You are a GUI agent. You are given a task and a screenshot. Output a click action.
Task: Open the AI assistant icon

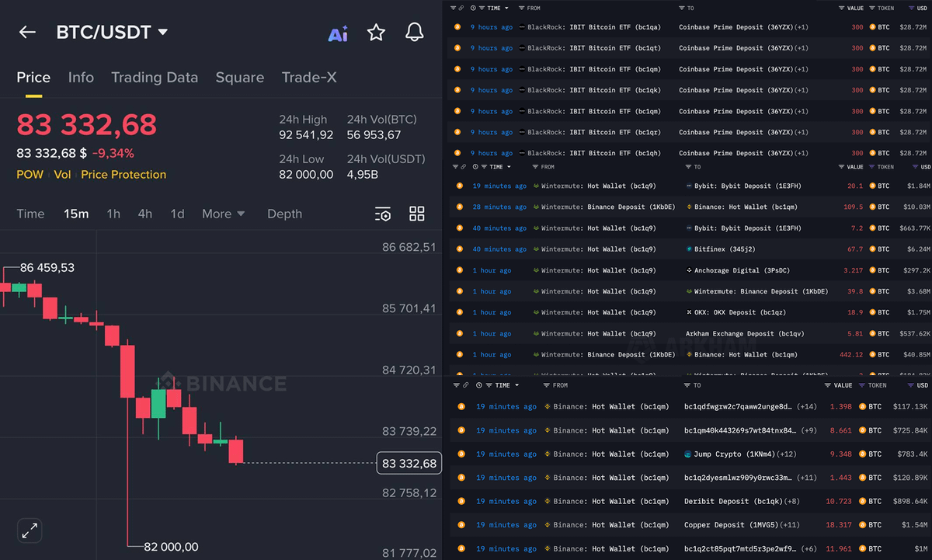pyautogui.click(x=338, y=33)
